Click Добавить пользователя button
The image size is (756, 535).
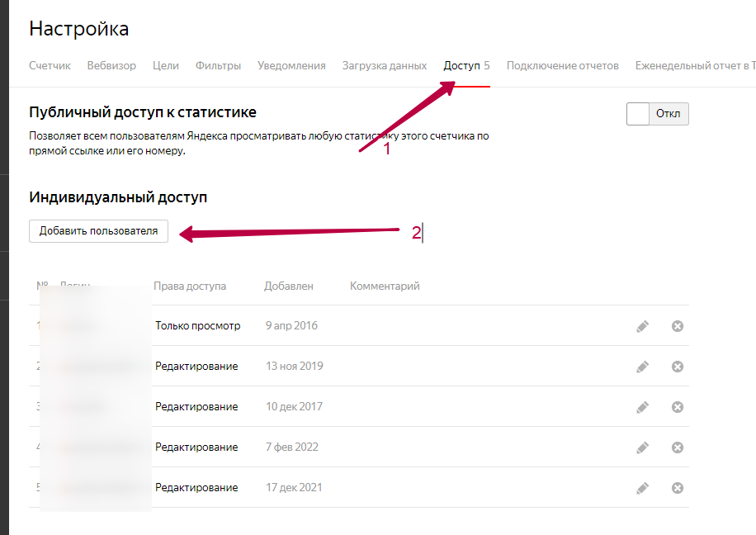click(98, 231)
